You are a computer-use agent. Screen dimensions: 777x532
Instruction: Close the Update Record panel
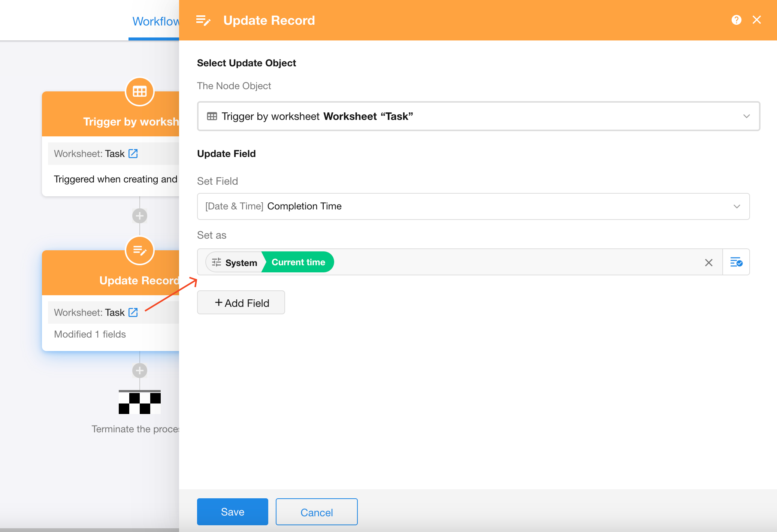[x=756, y=20]
